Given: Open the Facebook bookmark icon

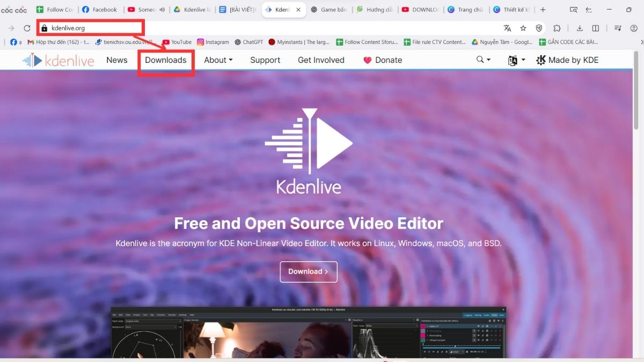Looking at the screenshot, I should tap(13, 42).
